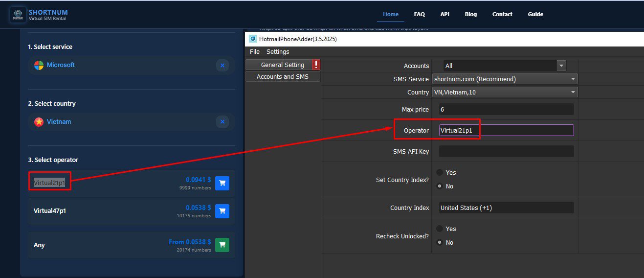Select Yes for Set Country Index
The width and height of the screenshot is (644, 278).
(x=440, y=172)
